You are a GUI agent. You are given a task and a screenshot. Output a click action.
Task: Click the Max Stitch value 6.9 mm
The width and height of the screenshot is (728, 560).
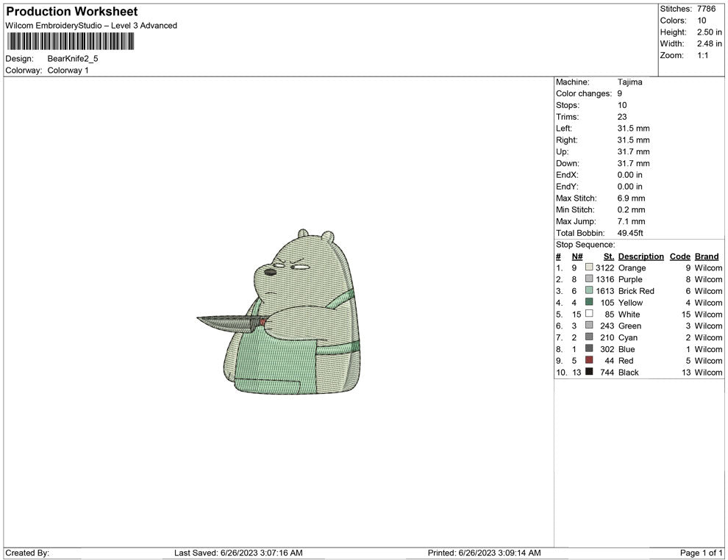point(631,198)
